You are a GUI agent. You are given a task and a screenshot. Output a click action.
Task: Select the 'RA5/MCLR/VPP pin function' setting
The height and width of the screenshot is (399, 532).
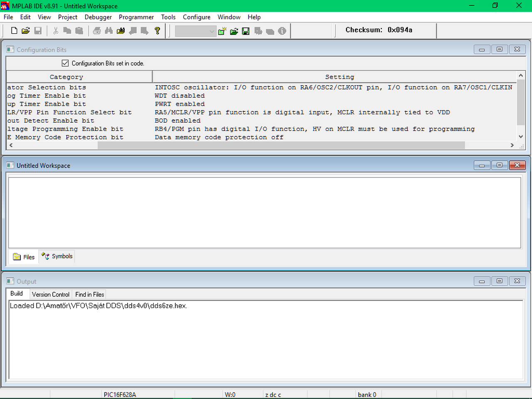tap(302, 112)
